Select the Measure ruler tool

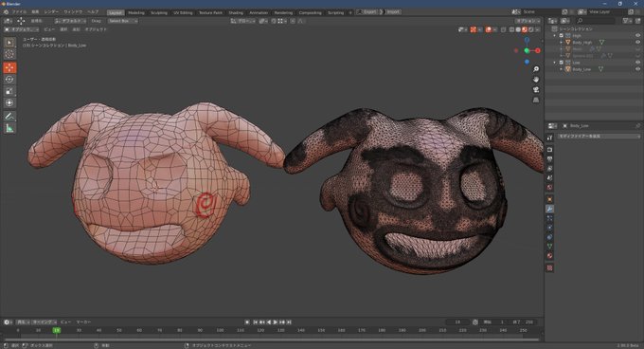9,128
